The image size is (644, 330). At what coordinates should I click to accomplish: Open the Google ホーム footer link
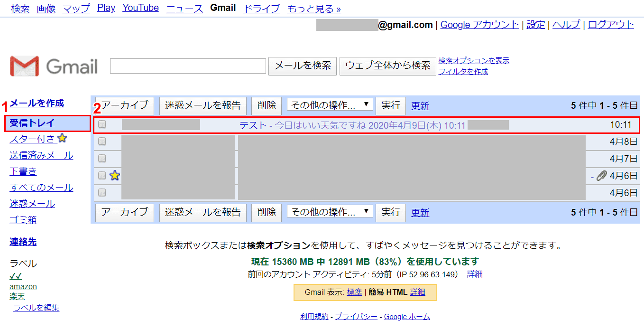[407, 316]
